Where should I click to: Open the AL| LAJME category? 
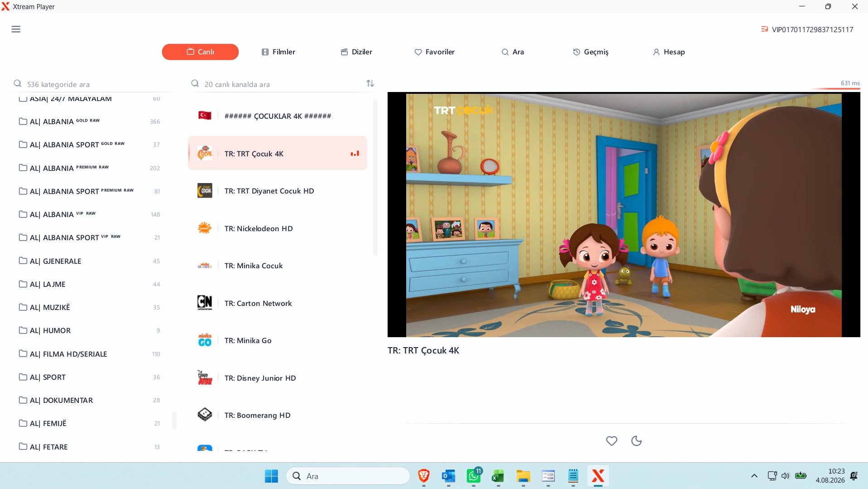coord(90,284)
